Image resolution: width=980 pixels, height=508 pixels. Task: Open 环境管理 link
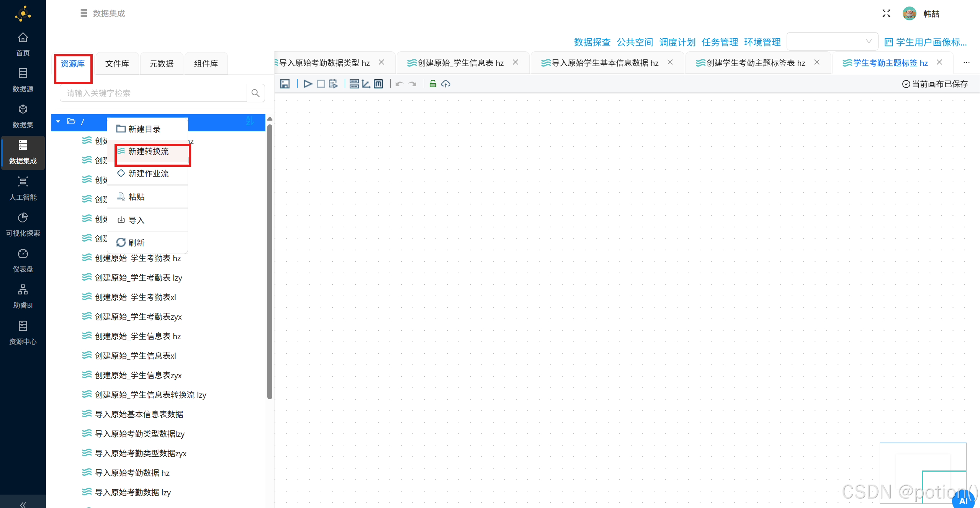coord(762,42)
